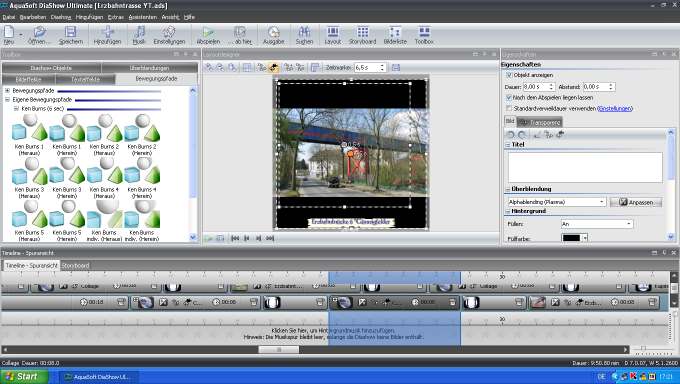Open the Musik toolbar icon
The image size is (680, 384).
click(x=139, y=34)
